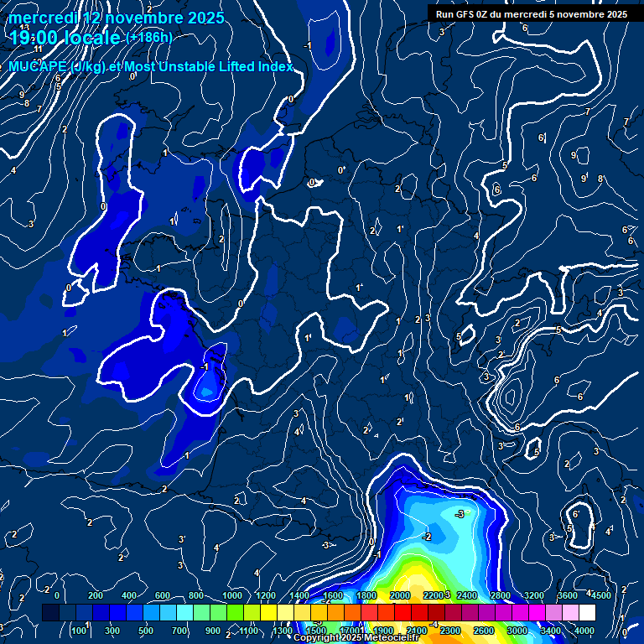Click the date title 'mercredi 12 novembre 2025'
Image resolution: width=644 pixels, height=644 pixels.
click(x=117, y=18)
